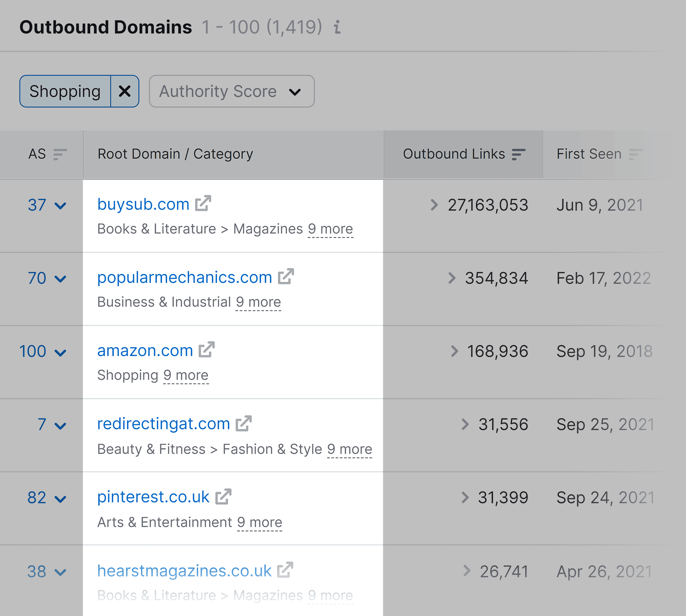The height and width of the screenshot is (616, 686).
Task: Click the external link icon for redirectingat.com
Action: pos(243,423)
